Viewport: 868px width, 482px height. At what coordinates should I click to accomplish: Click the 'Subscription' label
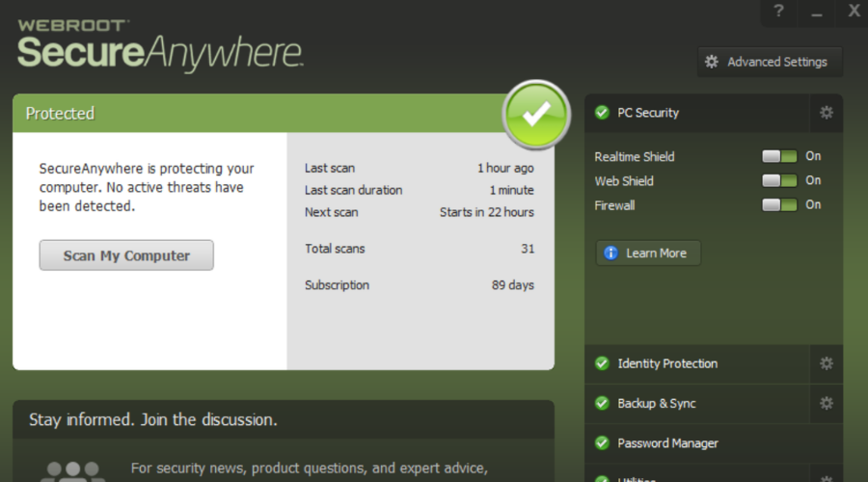337,285
